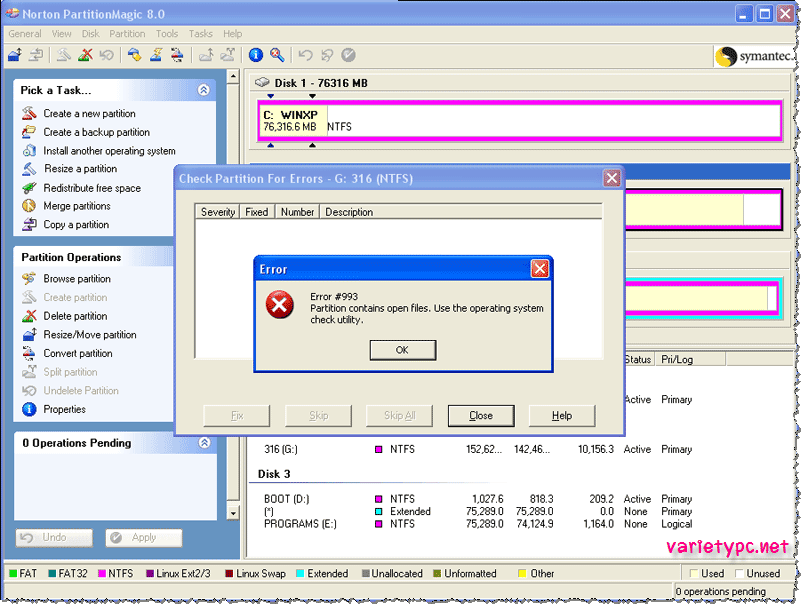Select Resize/Move partition operation
The height and width of the screenshot is (604, 801).
pos(89,335)
